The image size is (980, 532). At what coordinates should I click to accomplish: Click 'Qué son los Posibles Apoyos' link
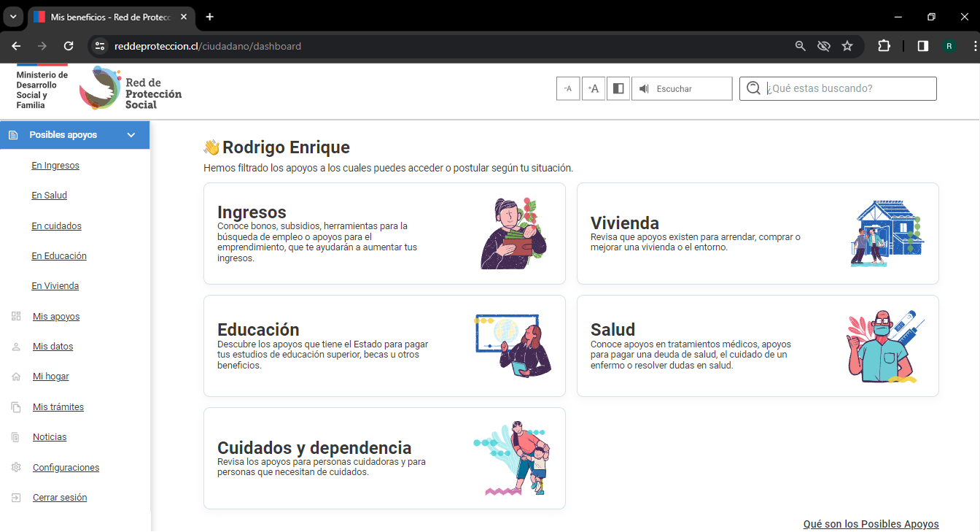(x=871, y=524)
